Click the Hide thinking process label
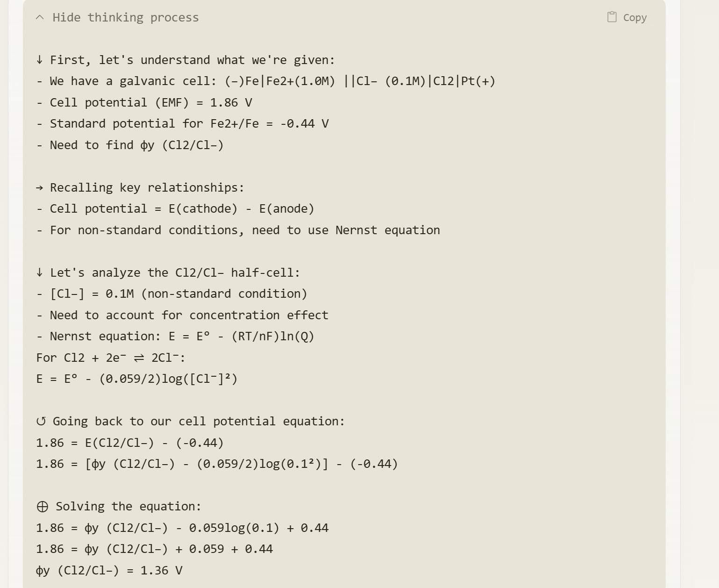 coord(126,18)
